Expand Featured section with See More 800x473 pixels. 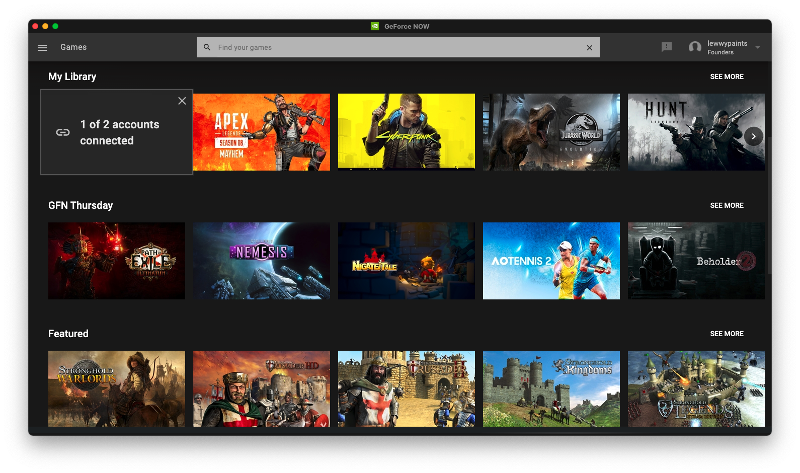click(x=726, y=333)
